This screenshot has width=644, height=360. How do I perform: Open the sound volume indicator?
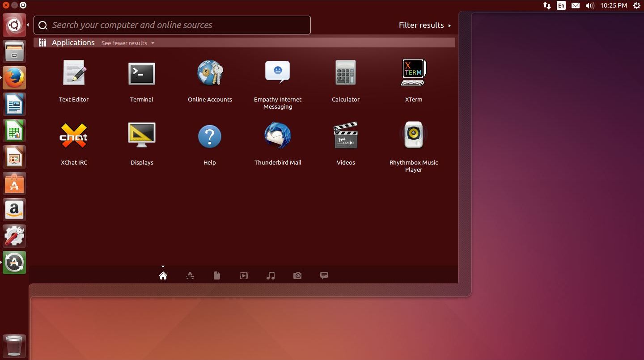pyautogui.click(x=590, y=5)
